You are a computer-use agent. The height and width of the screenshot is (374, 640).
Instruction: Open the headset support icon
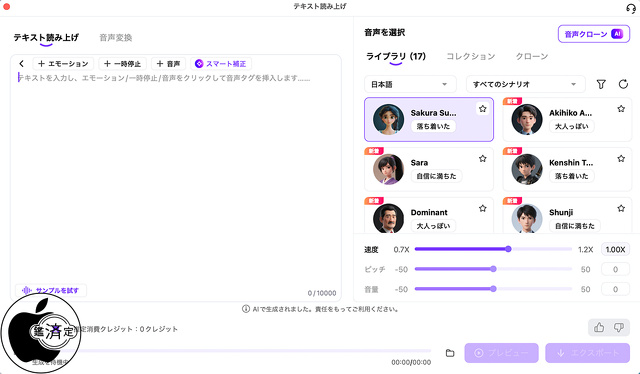click(631, 8)
